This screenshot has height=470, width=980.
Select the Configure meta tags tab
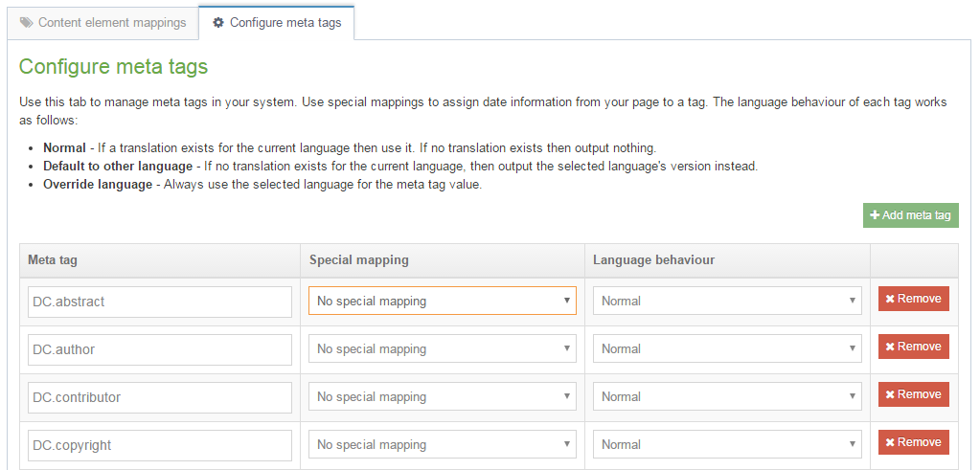[x=276, y=23]
